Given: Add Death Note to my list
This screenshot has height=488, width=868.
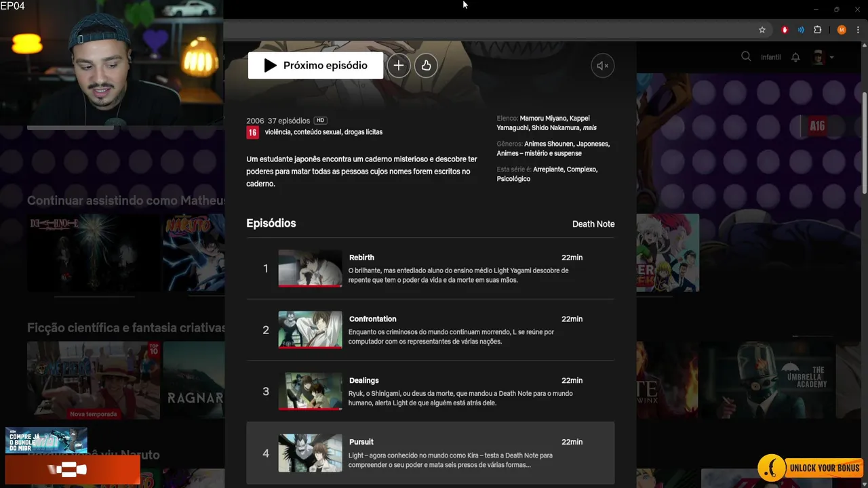Looking at the screenshot, I should point(399,66).
